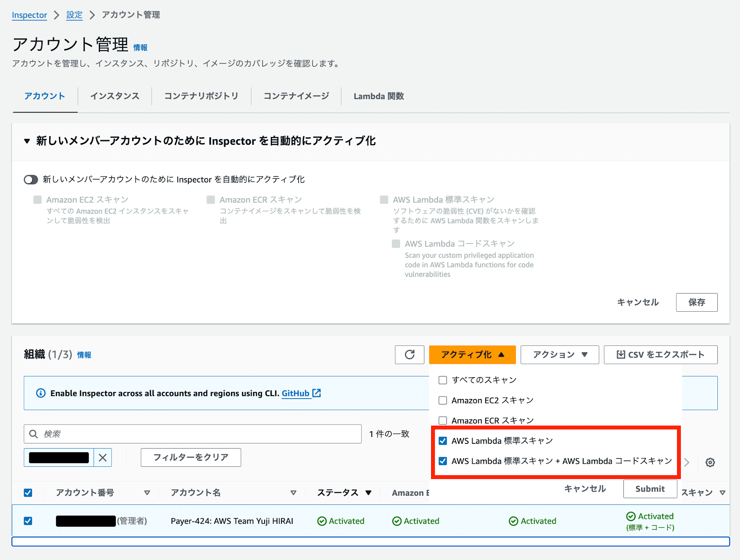Click the Amazon E column header

[411, 493]
